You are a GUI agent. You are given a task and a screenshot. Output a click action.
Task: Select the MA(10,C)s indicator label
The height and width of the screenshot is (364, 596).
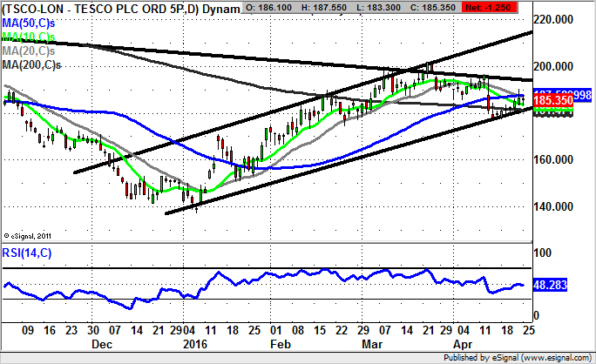point(28,37)
